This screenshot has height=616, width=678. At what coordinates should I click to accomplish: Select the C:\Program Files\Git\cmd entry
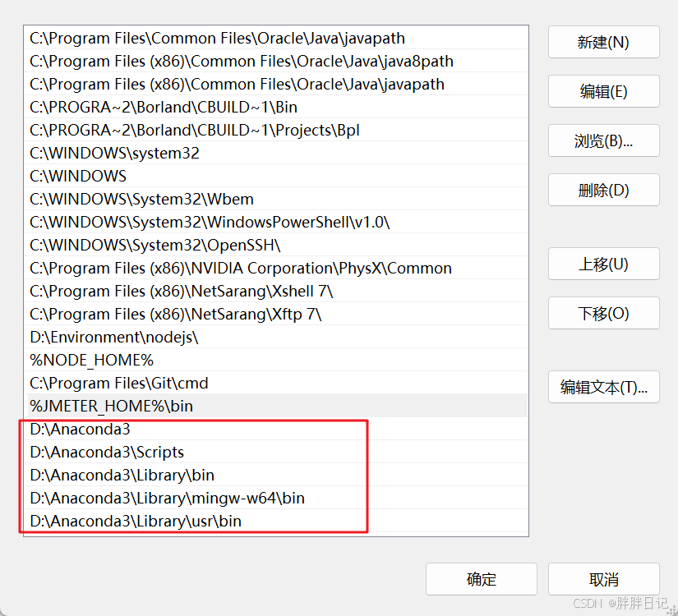tap(276, 383)
